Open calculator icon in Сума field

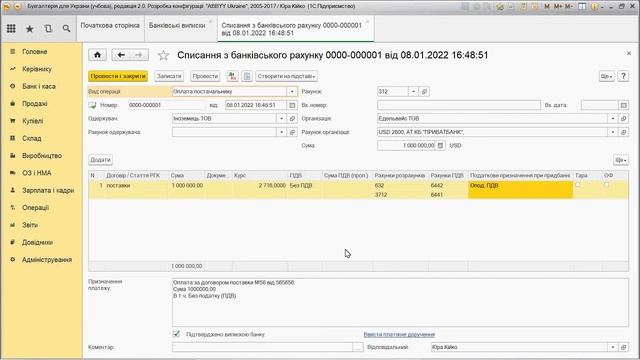[x=440, y=145]
